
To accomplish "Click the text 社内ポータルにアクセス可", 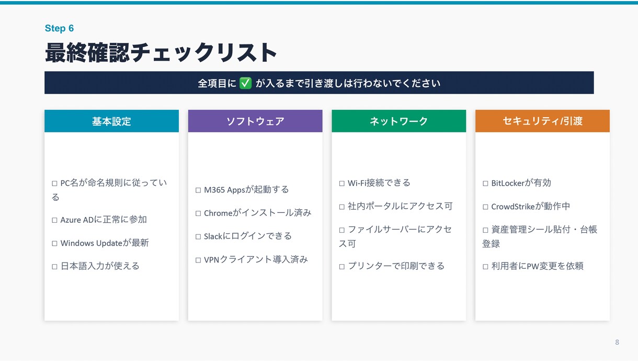I will click(400, 206).
